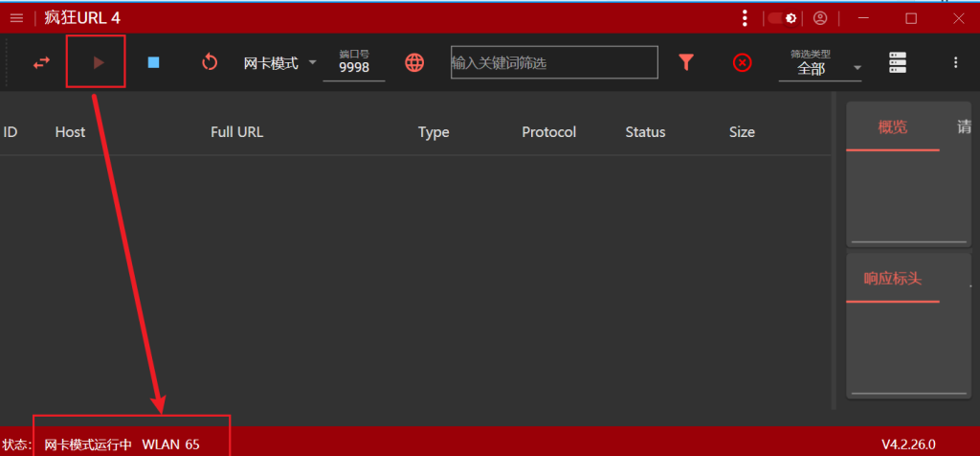Image resolution: width=980 pixels, height=456 pixels.
Task: Sort by the Full URL column
Action: (x=237, y=132)
